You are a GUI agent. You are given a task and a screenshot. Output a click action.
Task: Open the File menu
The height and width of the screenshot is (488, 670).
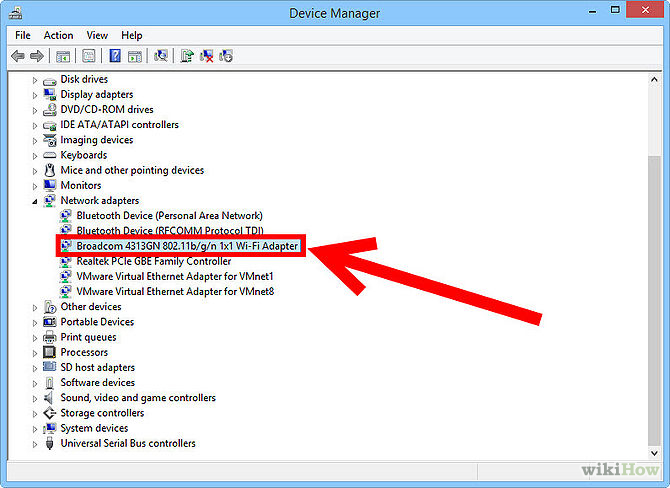point(23,35)
